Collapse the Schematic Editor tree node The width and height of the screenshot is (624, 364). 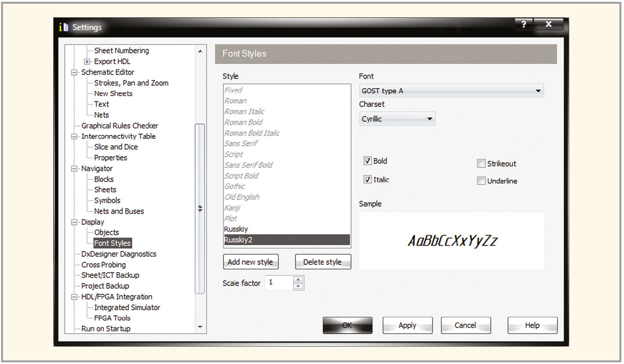(74, 72)
